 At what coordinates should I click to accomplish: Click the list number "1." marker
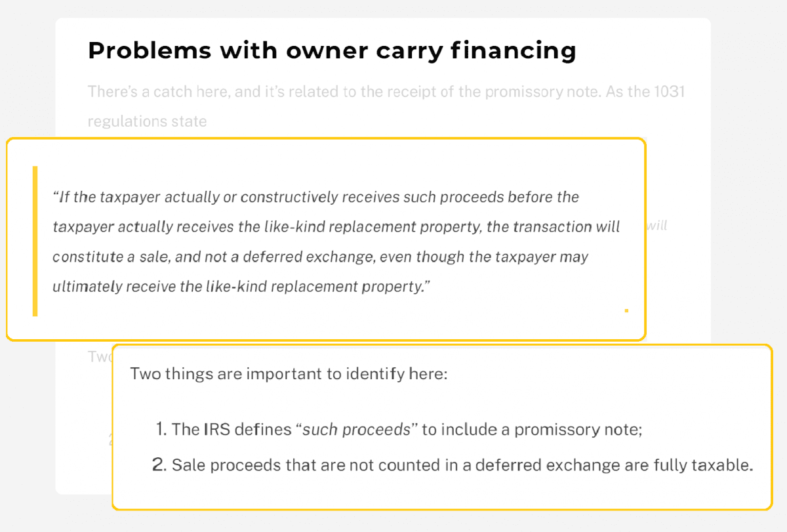[x=161, y=430]
